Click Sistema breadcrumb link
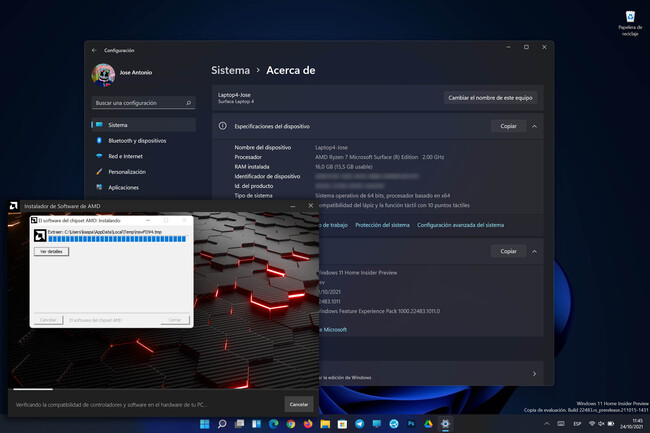The height and width of the screenshot is (433, 650). [x=230, y=70]
